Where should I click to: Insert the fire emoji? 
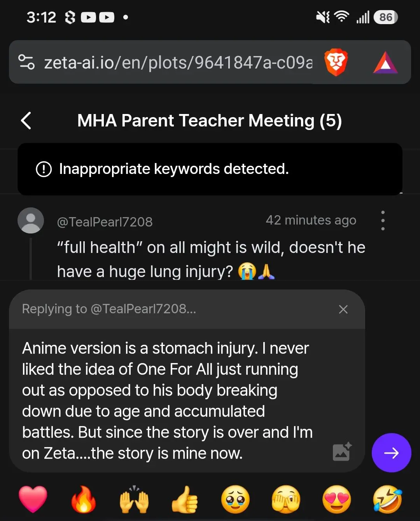coord(84,500)
